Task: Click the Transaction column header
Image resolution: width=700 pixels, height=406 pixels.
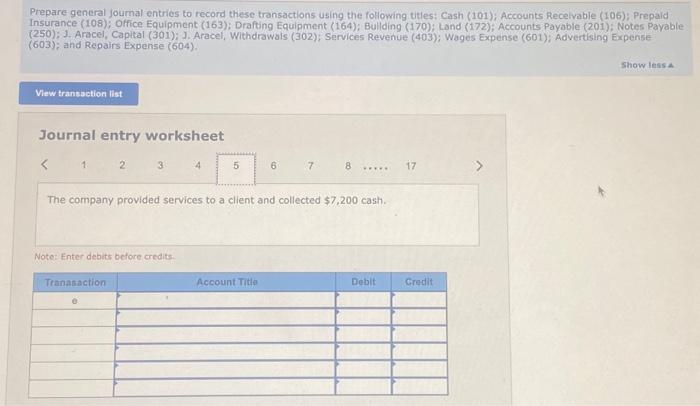Action: click(75, 282)
